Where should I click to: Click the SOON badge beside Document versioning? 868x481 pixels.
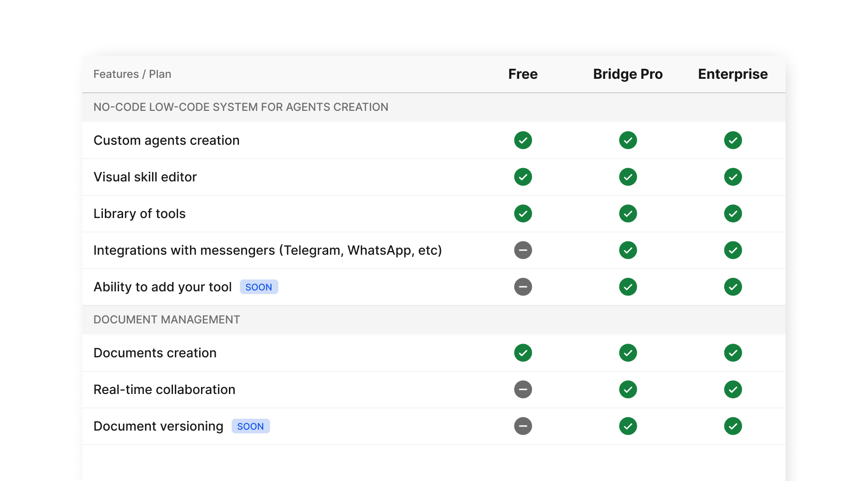(x=250, y=426)
